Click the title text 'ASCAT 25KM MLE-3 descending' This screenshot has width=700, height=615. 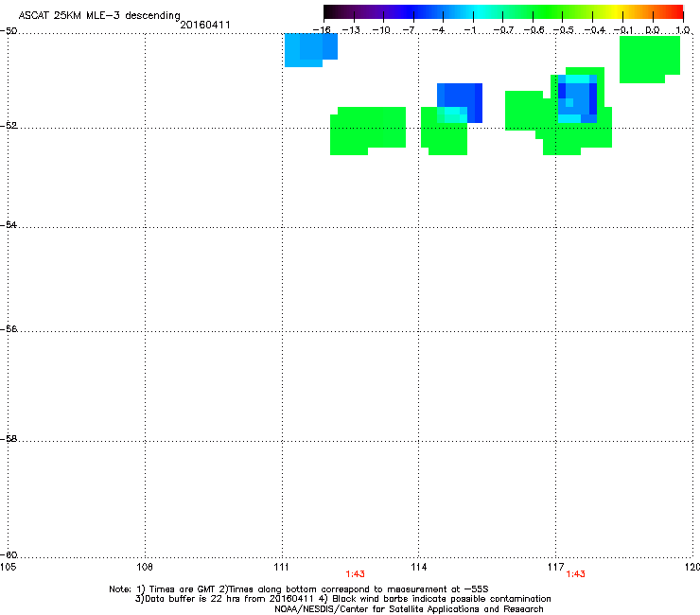pos(99,15)
